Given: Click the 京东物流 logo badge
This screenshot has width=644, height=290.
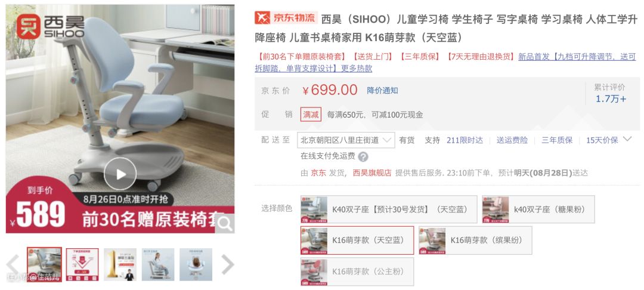Looking at the screenshot, I should 286,18.
